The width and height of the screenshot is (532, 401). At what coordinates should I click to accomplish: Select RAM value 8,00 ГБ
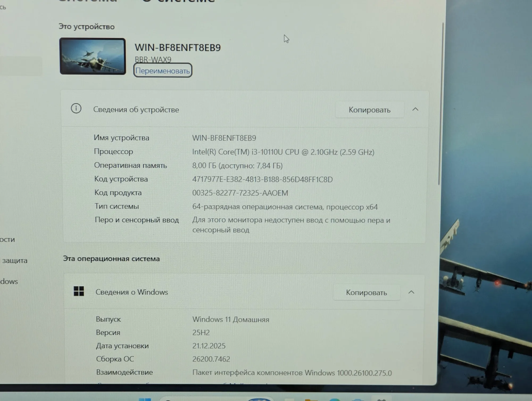(x=238, y=166)
